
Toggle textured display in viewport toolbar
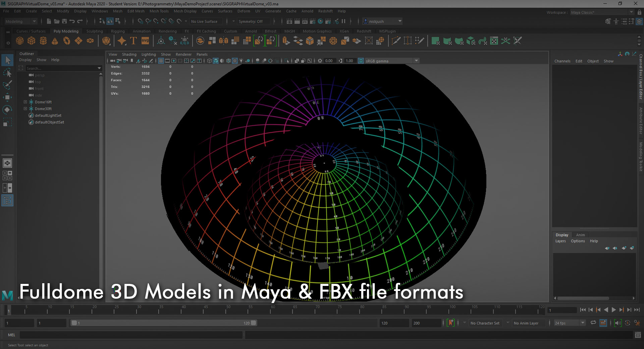235,61
